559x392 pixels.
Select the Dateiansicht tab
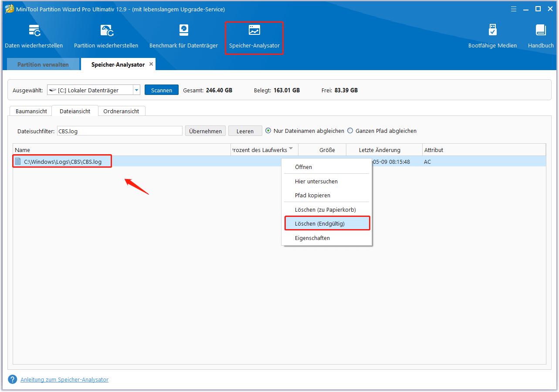point(75,111)
